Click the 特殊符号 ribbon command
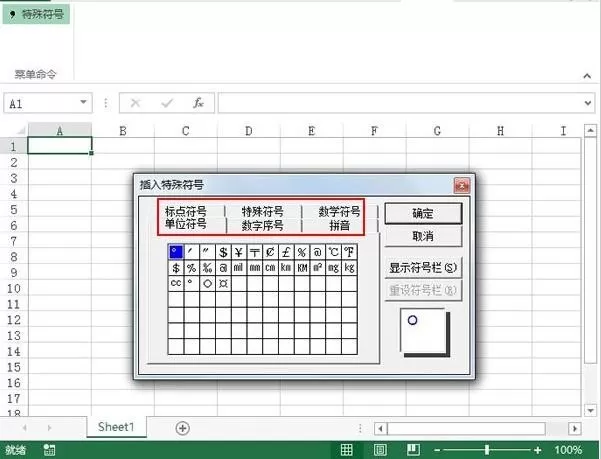 point(36,15)
